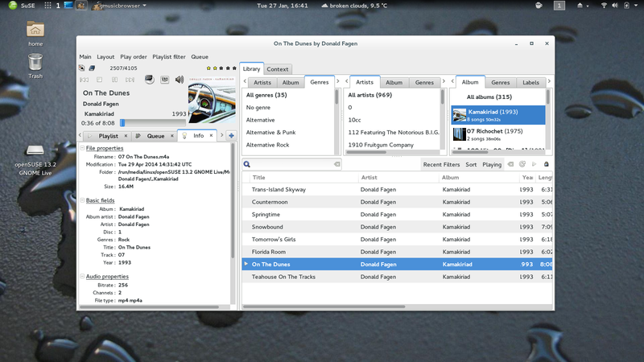Switch to the Queue tab

click(x=155, y=136)
